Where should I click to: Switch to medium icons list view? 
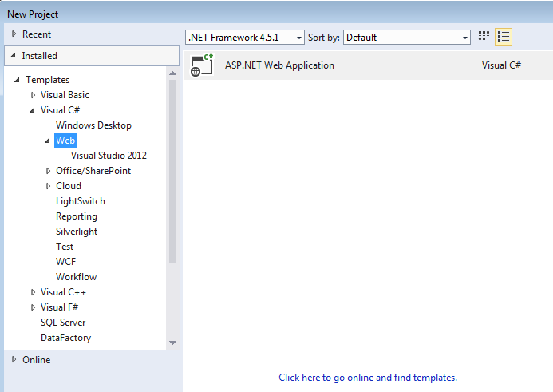tap(504, 37)
